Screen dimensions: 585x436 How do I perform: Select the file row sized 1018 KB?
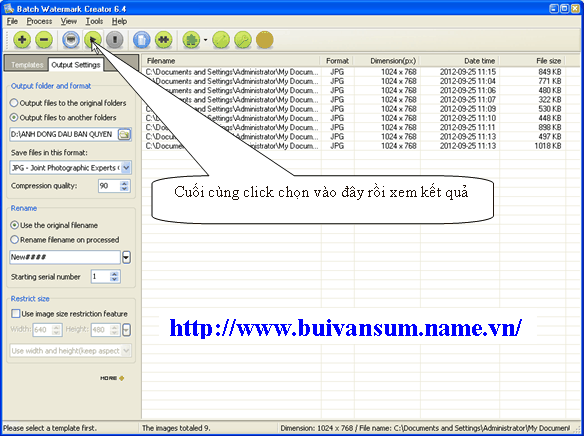tap(353, 146)
